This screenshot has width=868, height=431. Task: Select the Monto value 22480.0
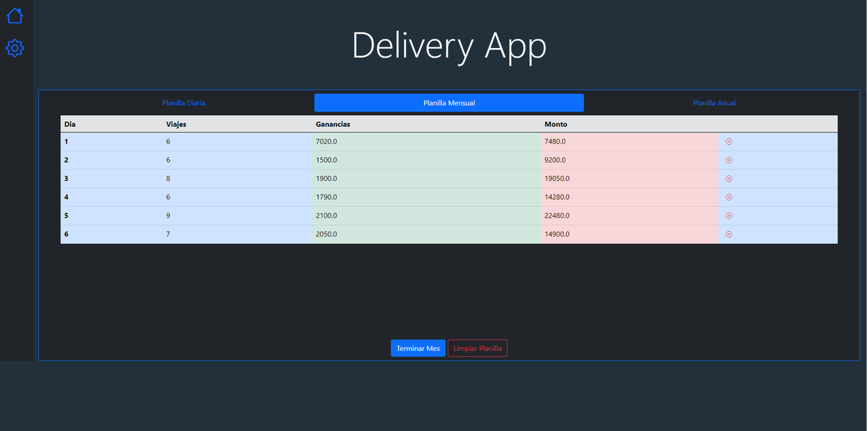point(557,215)
